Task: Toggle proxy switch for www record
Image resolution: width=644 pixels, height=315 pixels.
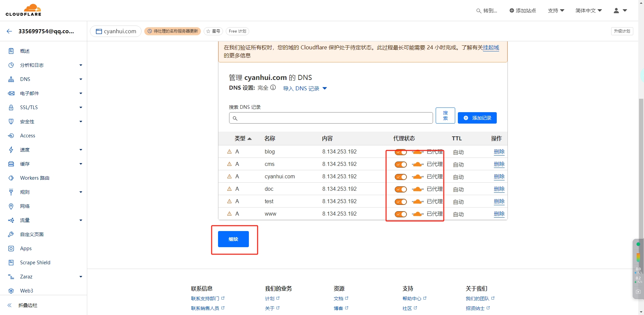Action: pos(400,214)
